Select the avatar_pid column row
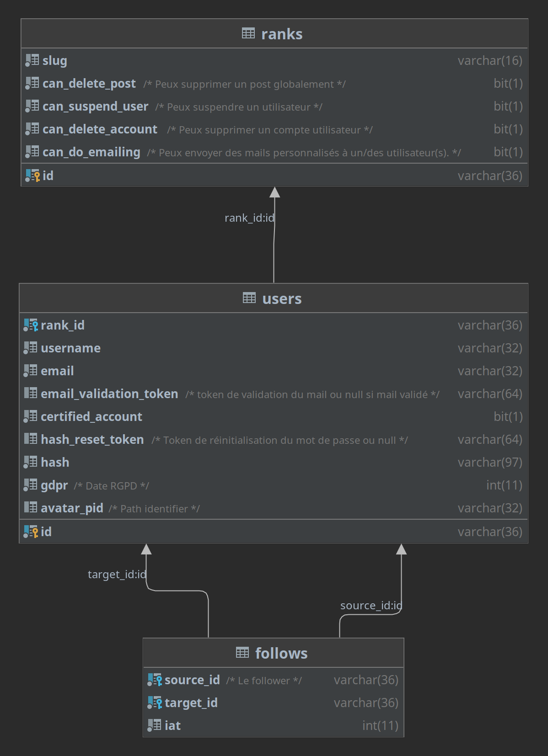548x756 pixels. tap(274, 508)
